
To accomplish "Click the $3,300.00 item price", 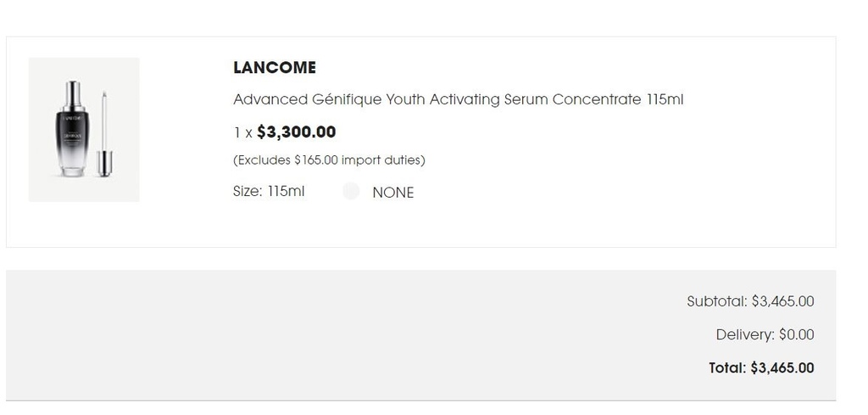I will pyautogui.click(x=296, y=132).
